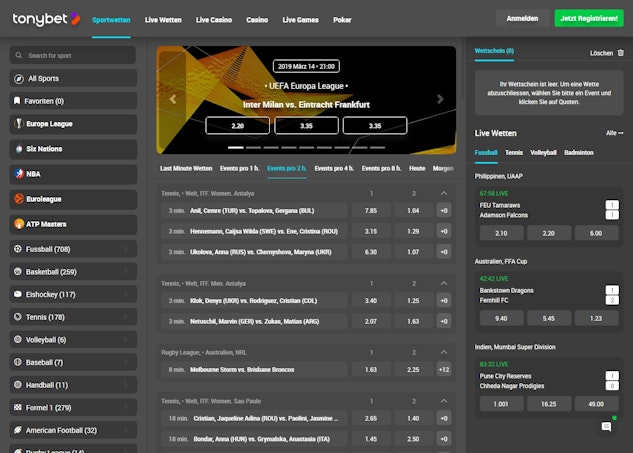
Task: Collapse the Rugby League NRL section
Action: point(444,352)
